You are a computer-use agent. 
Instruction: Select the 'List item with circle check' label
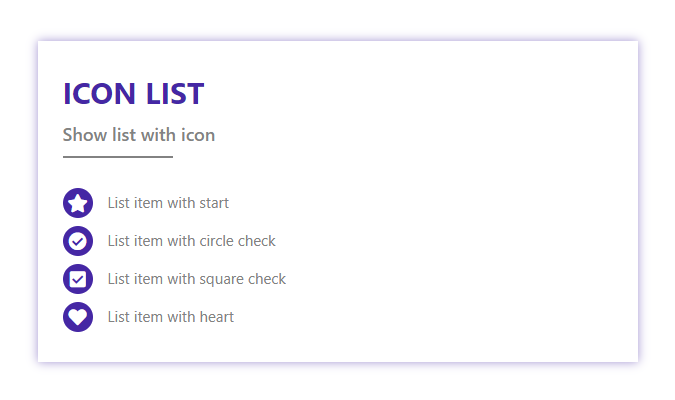192,241
